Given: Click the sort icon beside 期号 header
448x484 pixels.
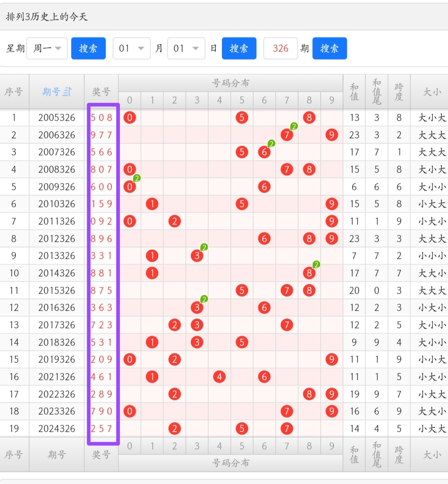Looking at the screenshot, I should pyautogui.click(x=68, y=92).
